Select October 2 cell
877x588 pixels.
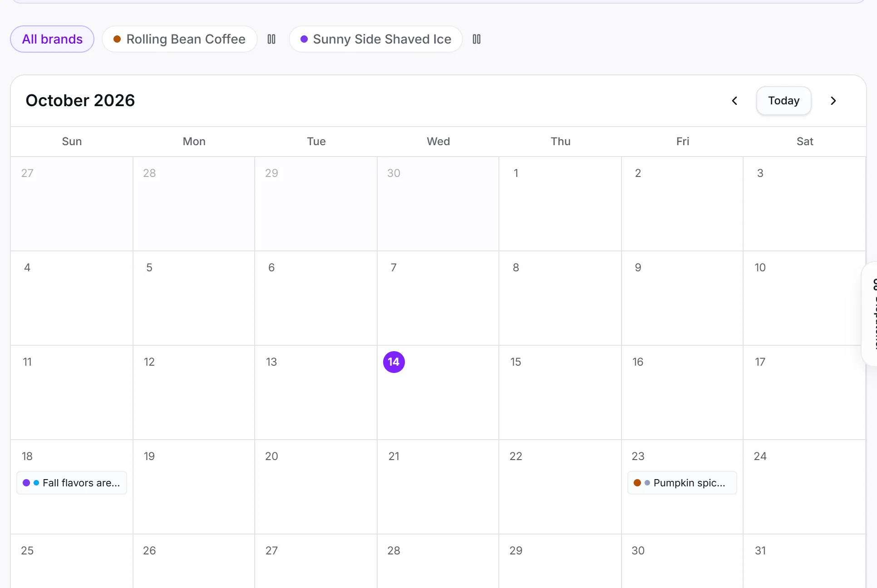click(x=683, y=204)
